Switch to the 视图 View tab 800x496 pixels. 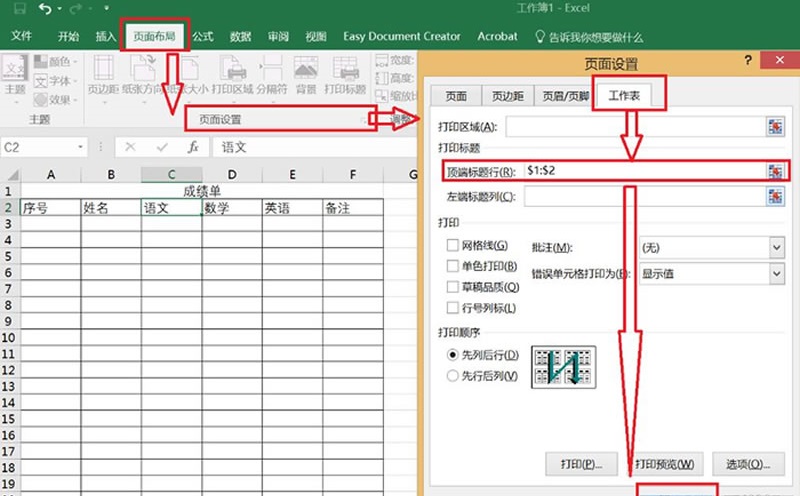316,36
